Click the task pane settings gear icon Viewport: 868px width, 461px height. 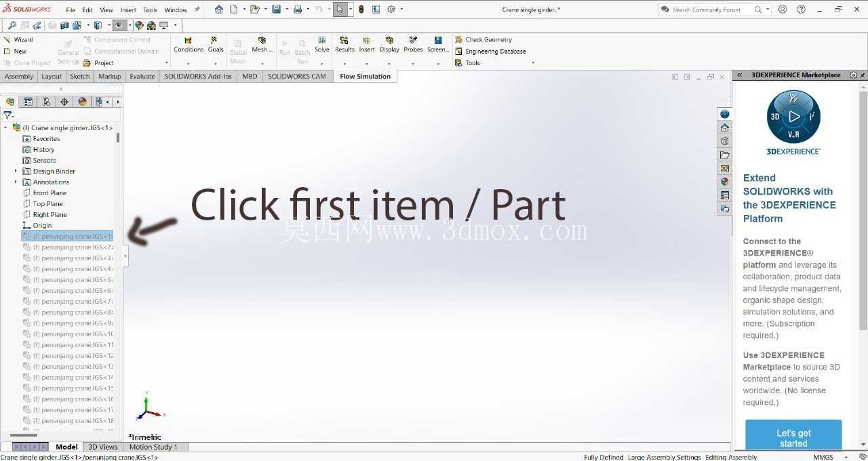point(854,75)
